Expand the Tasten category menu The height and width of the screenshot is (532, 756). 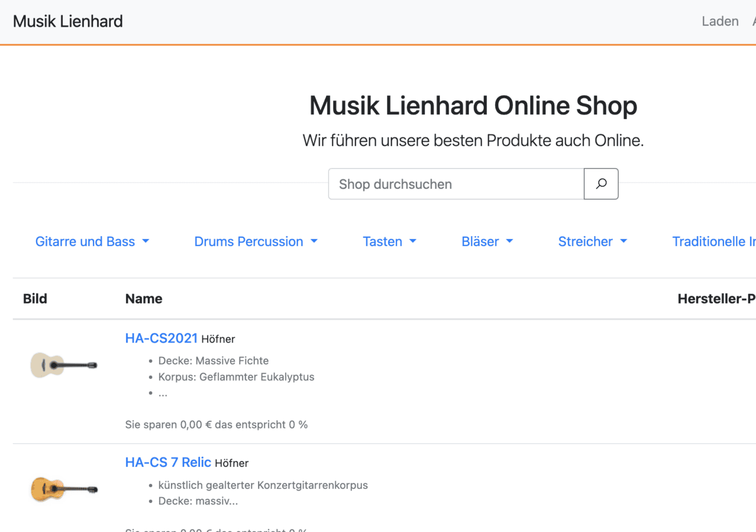(389, 241)
